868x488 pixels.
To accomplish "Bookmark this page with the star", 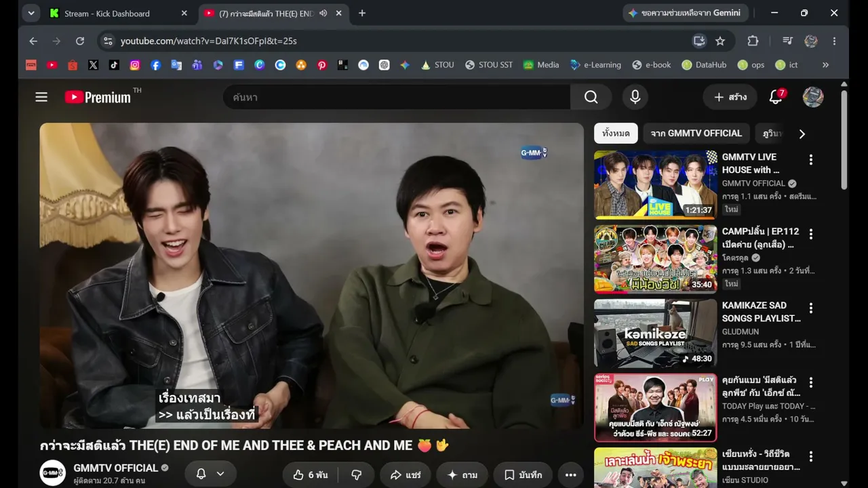I will 720,41.
